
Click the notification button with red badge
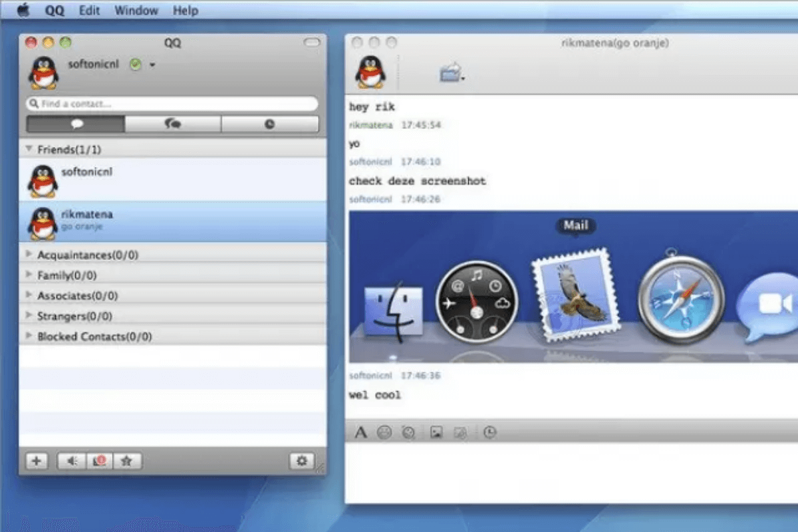pyautogui.click(x=100, y=461)
